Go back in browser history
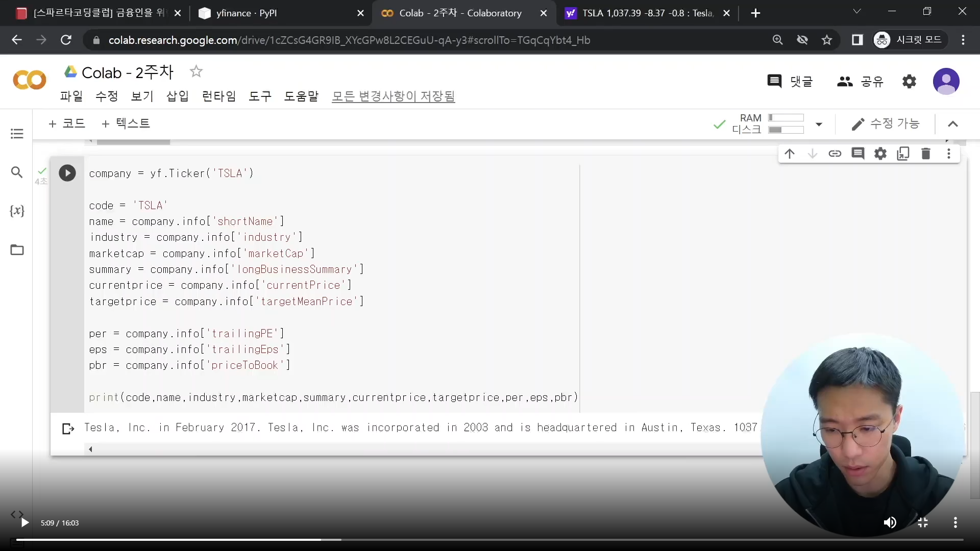980x551 pixels. tap(17, 40)
